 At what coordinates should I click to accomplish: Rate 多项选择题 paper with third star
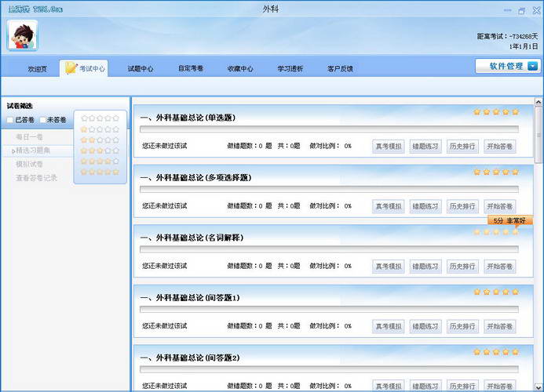coord(496,172)
